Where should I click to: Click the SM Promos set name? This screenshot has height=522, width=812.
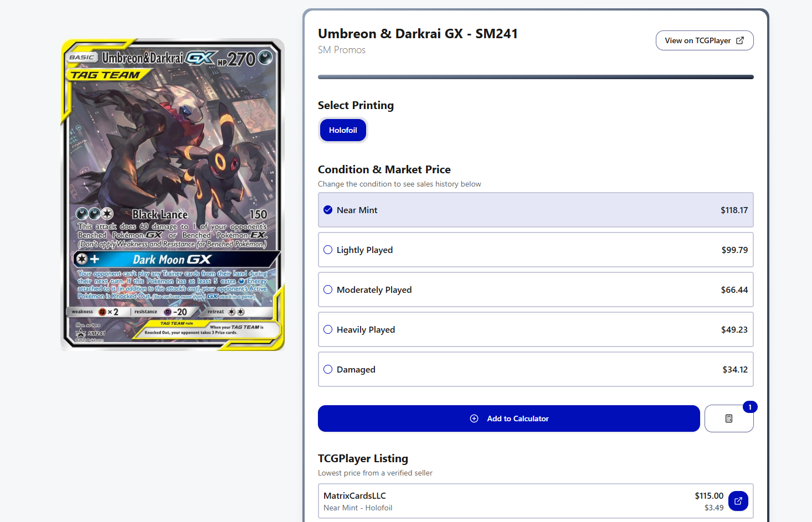pyautogui.click(x=342, y=50)
